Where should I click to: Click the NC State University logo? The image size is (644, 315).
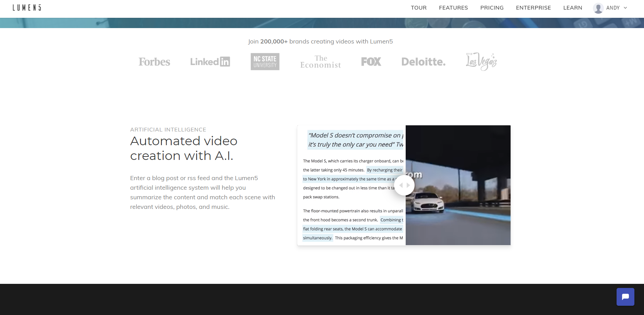tap(265, 62)
